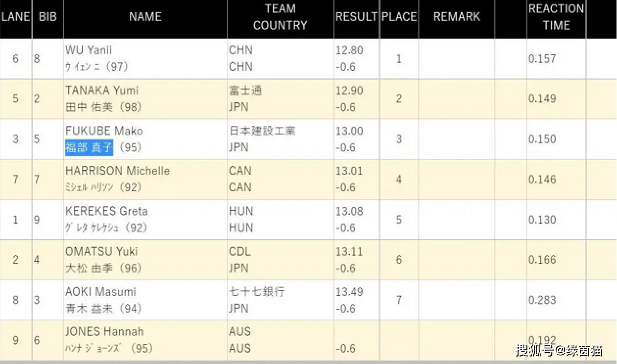Screen dimensions: 617x364
Task: Click the name WU Yanii
Action: (88, 50)
